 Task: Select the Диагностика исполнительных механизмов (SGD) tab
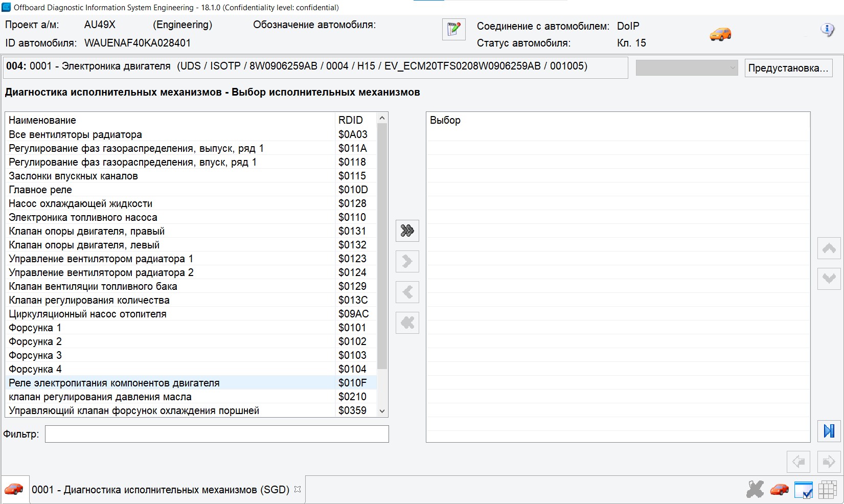160,490
